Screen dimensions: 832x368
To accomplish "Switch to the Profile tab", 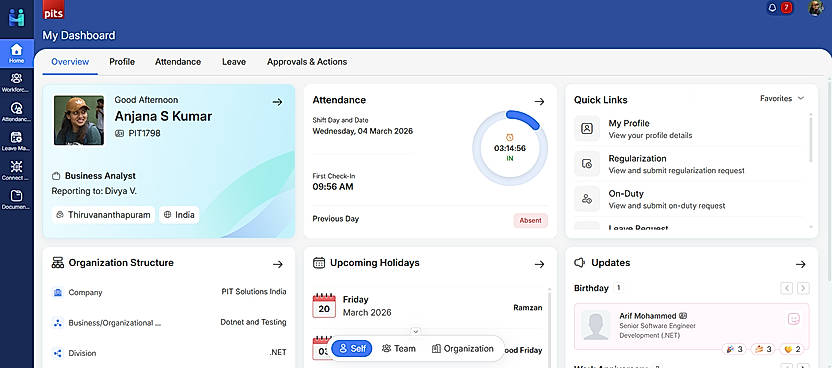I will [122, 62].
